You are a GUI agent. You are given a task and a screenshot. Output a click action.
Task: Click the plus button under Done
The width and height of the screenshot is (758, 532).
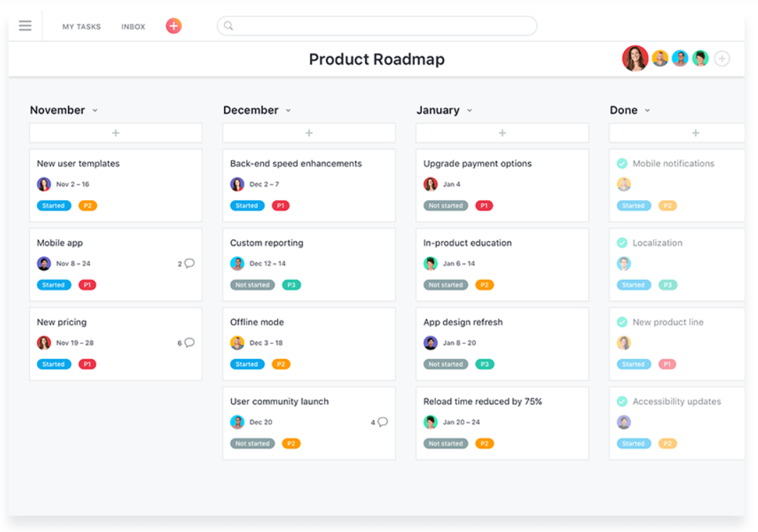[695, 133]
